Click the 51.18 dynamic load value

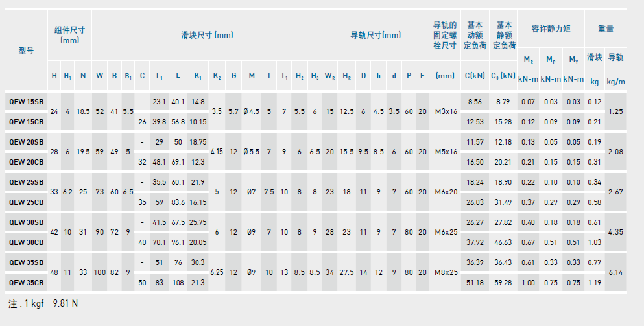pyautogui.click(x=475, y=283)
